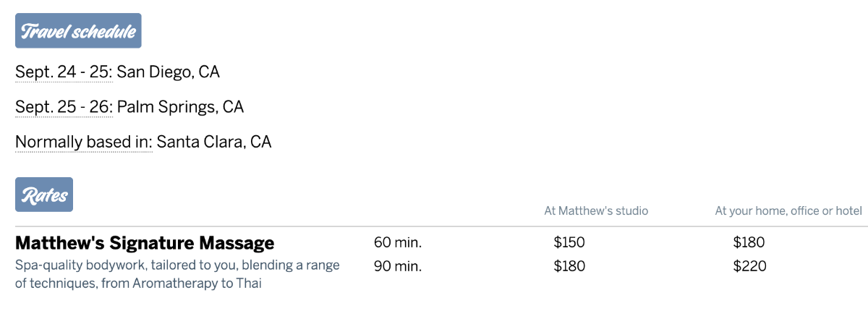Screen dimensions: 868x311
Task: Click the $220 home visit price
Action: (x=749, y=266)
